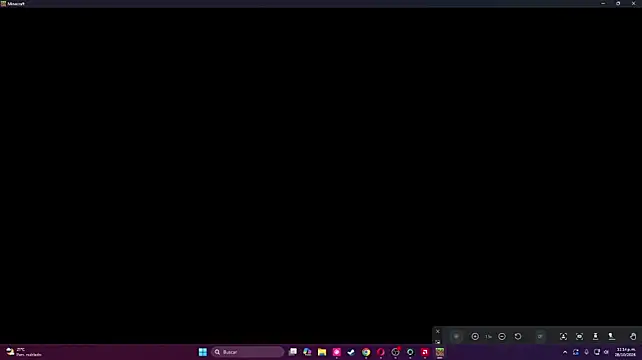This screenshot has height=360, width=642.
Task: Click the hand pan tool icon
Action: pos(633,336)
